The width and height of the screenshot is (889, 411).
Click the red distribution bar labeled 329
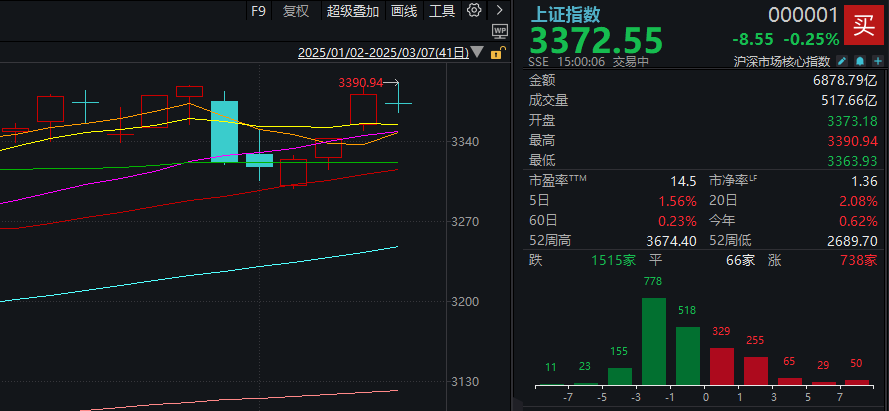(x=722, y=366)
